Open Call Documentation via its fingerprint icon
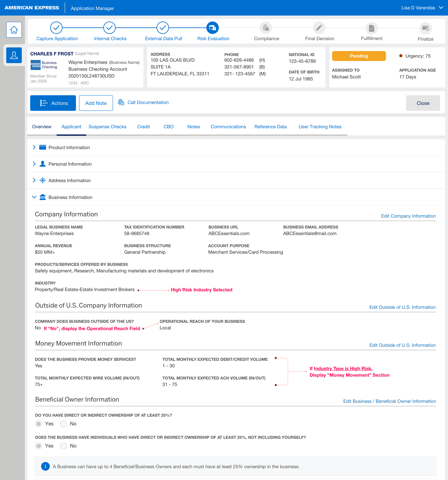This screenshot has width=448, height=480. click(121, 102)
